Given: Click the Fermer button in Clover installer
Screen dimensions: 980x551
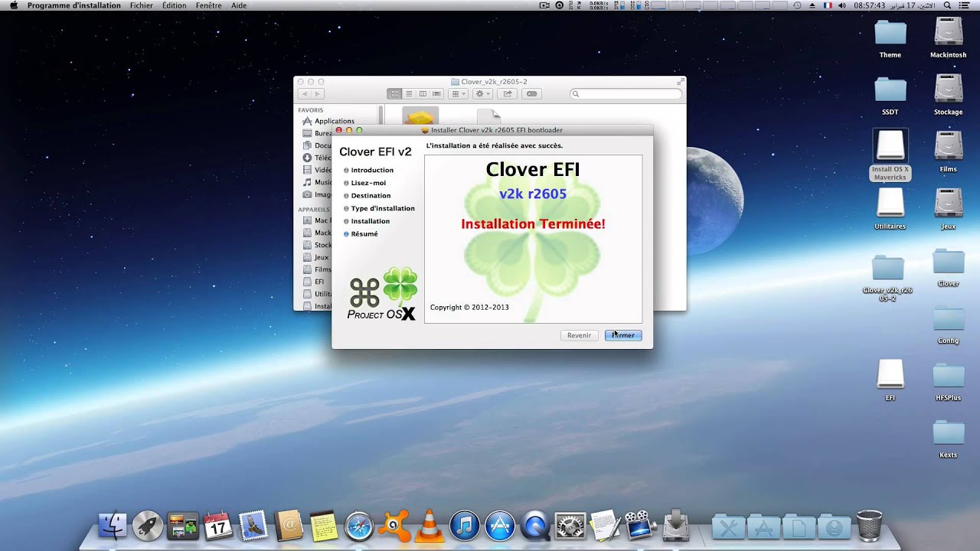Looking at the screenshot, I should pos(623,335).
